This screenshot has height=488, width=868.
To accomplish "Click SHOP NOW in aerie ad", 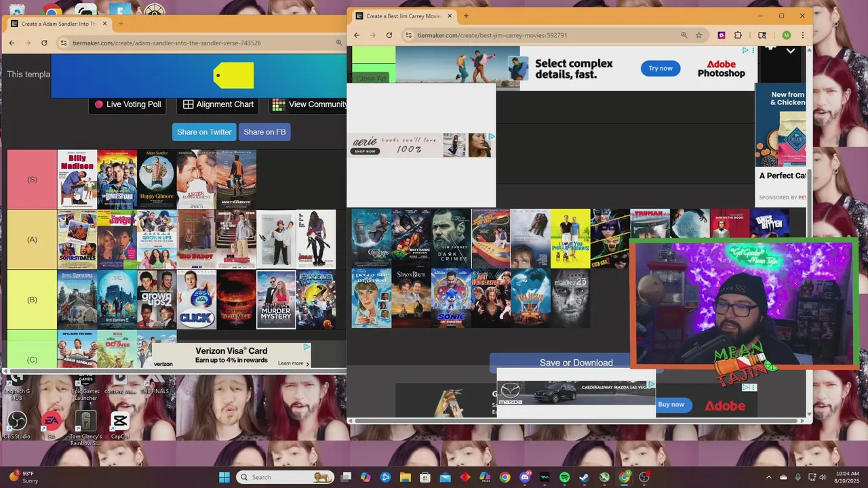I will (365, 151).
